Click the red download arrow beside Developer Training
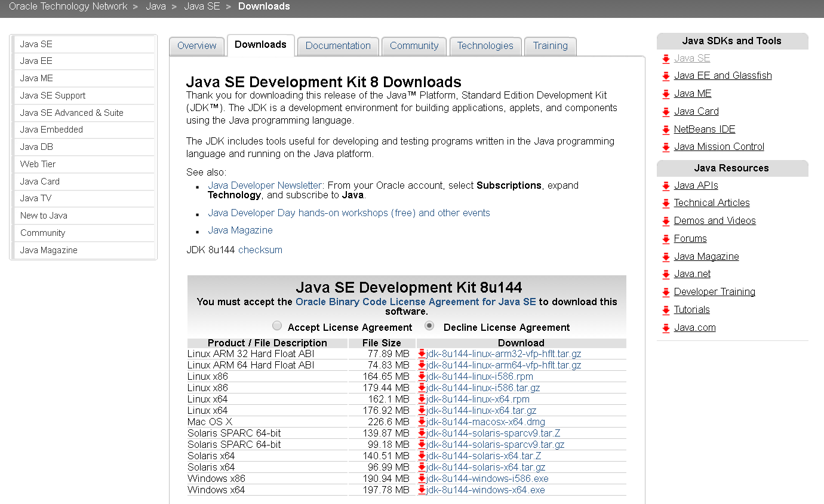The image size is (824, 504). pos(666,293)
